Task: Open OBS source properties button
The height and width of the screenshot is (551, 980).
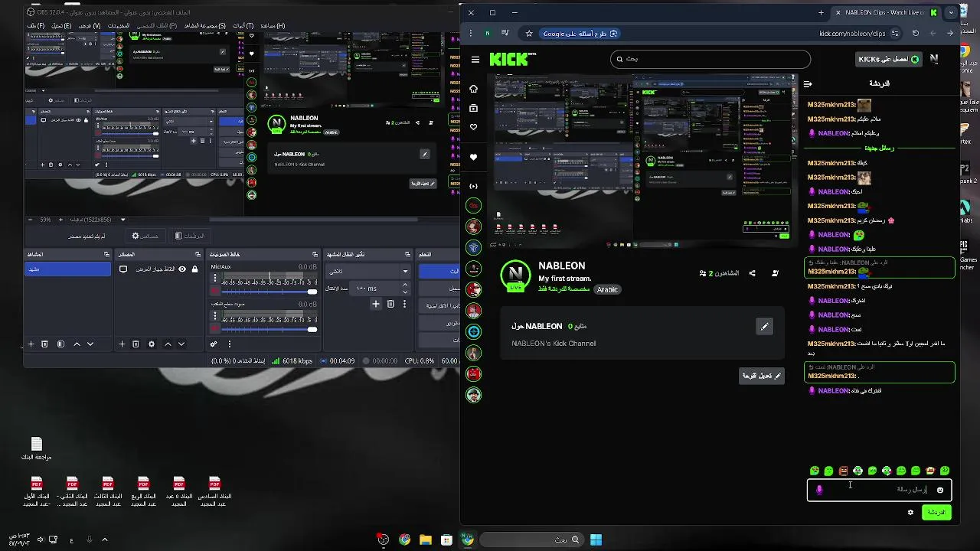Action: (x=145, y=236)
